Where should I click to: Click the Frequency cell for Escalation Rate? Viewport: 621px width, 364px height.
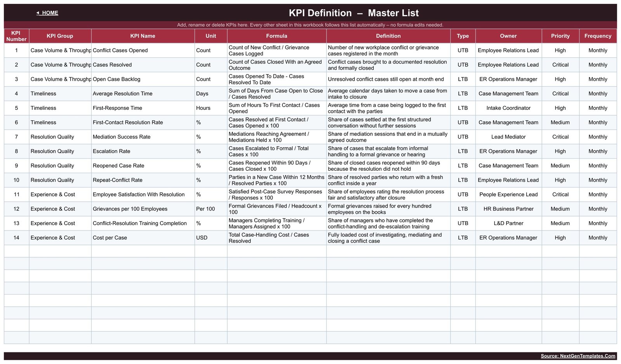[598, 151]
